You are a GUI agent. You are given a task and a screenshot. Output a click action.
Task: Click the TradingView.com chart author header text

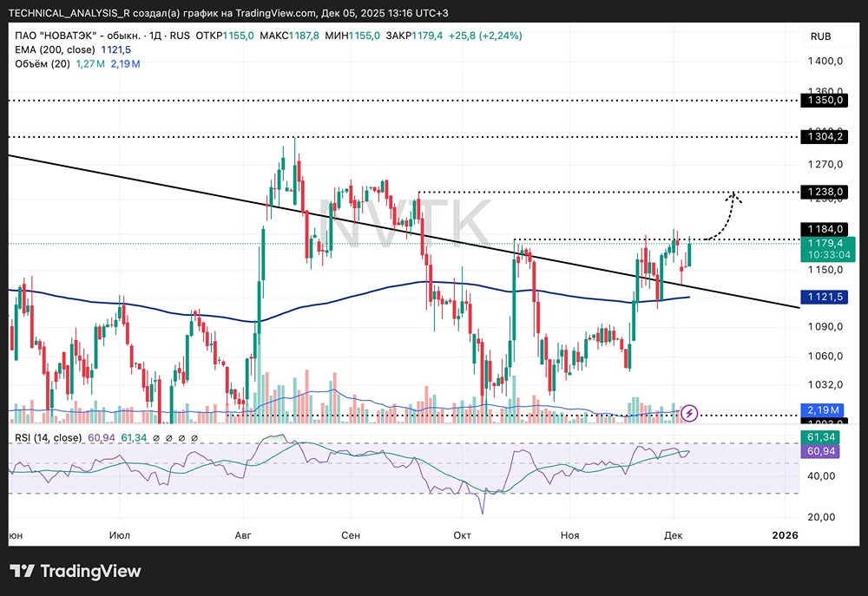coord(228,13)
